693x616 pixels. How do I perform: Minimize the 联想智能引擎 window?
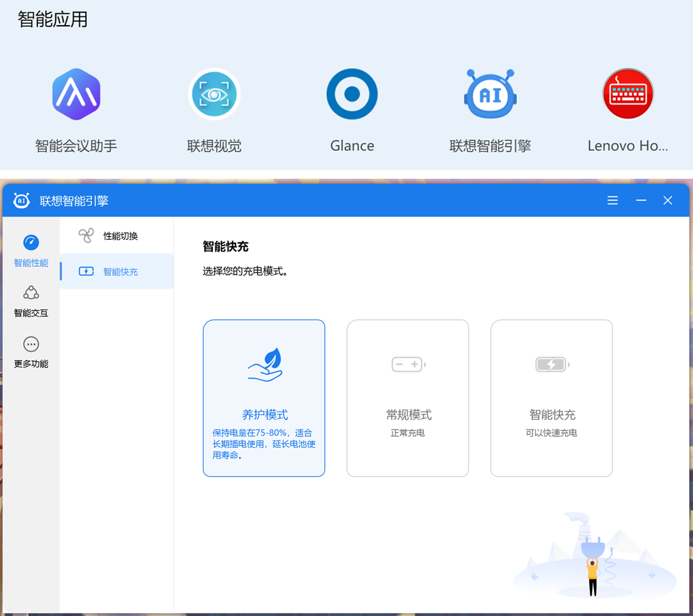pos(641,200)
